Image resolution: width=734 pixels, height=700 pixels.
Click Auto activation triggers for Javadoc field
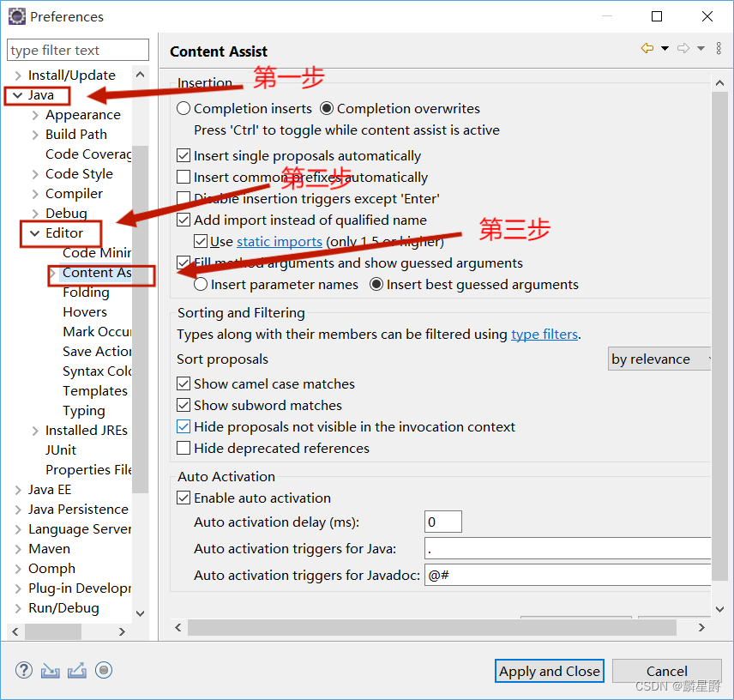(568, 575)
